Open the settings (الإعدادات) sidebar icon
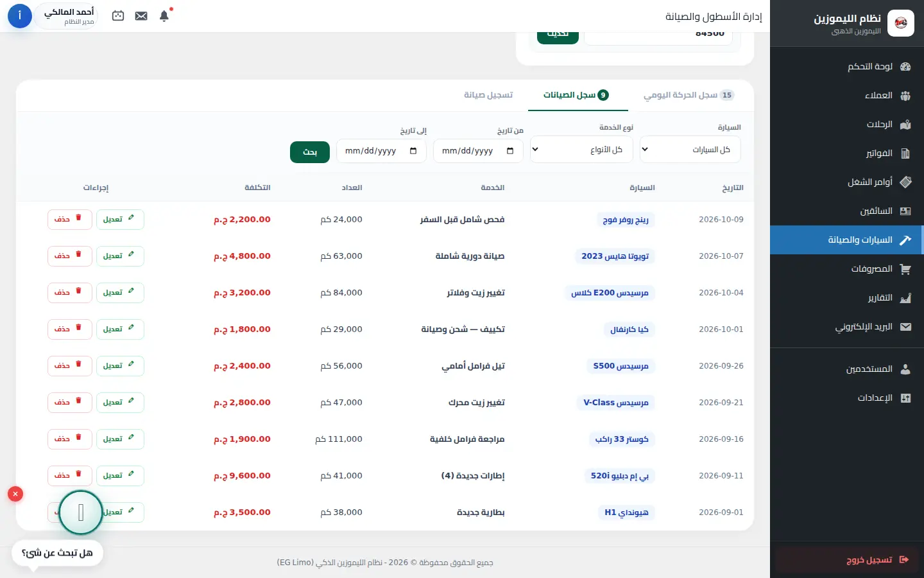Image resolution: width=924 pixels, height=578 pixels. pyautogui.click(x=905, y=398)
